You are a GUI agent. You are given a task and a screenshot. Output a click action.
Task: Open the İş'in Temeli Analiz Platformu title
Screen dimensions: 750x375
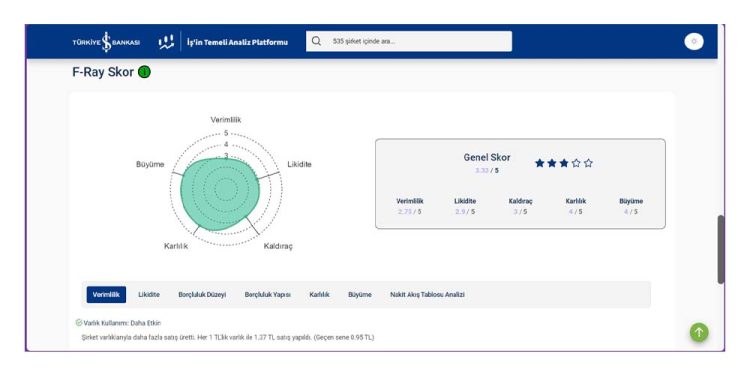tap(237, 42)
